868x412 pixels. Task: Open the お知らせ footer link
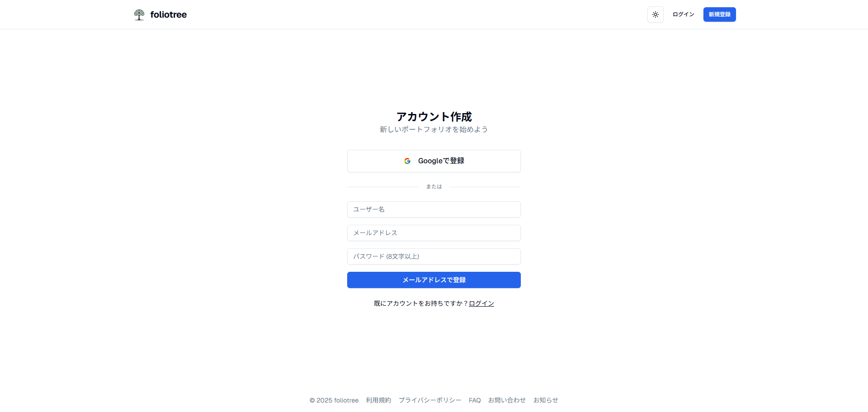[546, 400]
